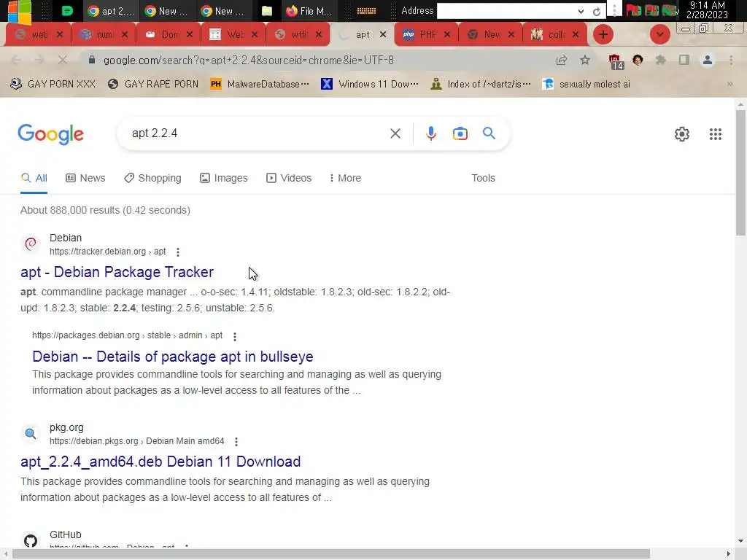Bookmark this page with the star
This screenshot has width=747, height=560.
[x=585, y=60]
